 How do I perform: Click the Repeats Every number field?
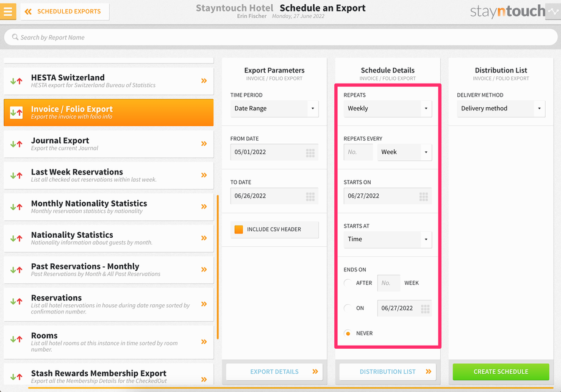point(358,152)
